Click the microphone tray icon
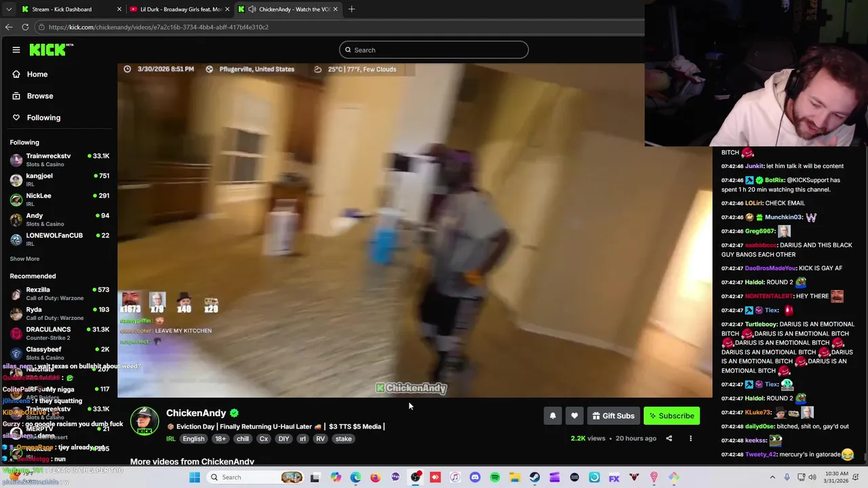Image resolution: width=868 pixels, height=488 pixels. pyautogui.click(x=787, y=477)
